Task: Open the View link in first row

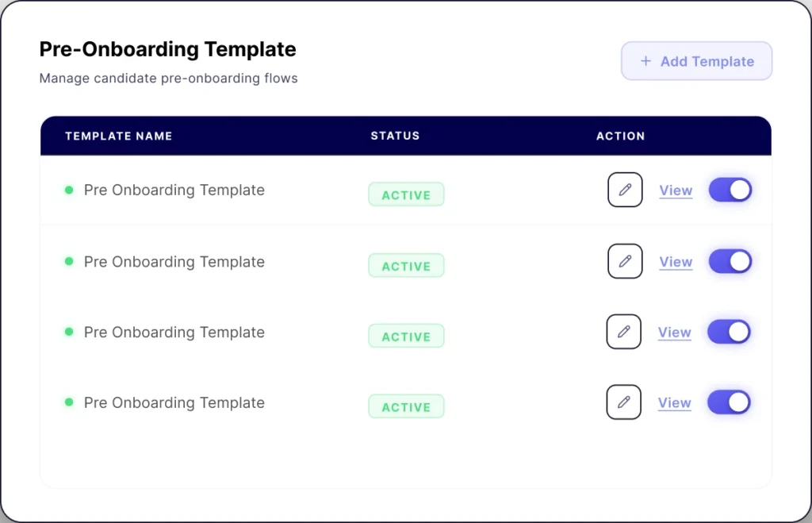Action: [x=676, y=190]
